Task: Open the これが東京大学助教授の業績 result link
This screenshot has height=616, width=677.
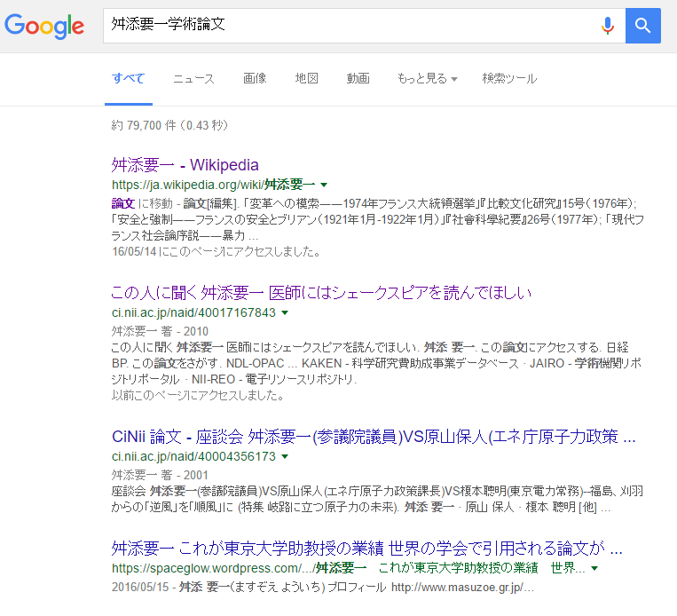Action: pos(366,546)
